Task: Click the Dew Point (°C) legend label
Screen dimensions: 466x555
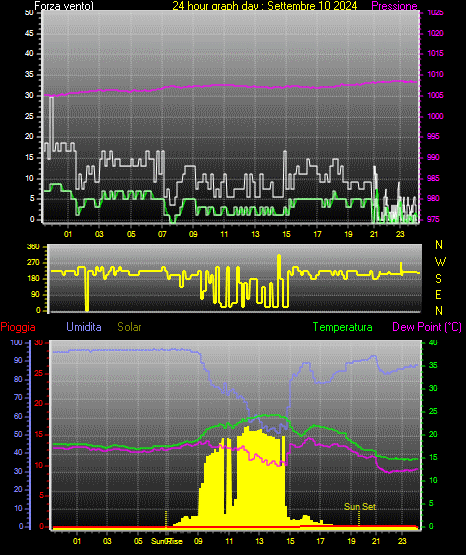Action: click(427, 327)
